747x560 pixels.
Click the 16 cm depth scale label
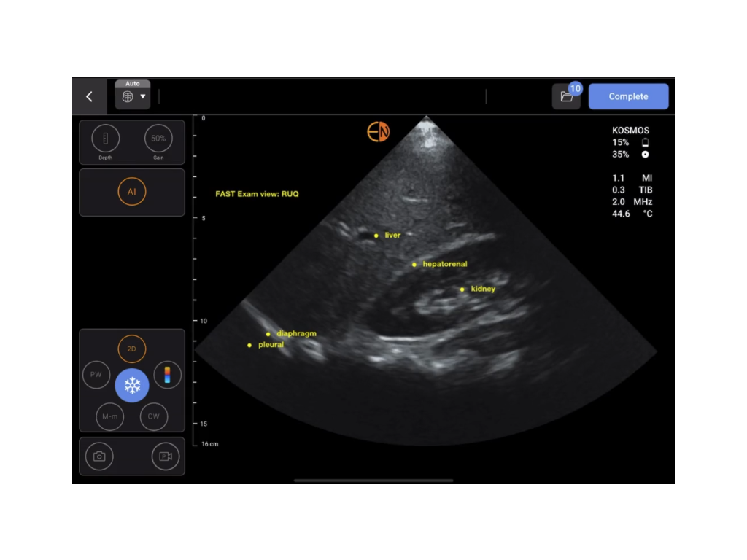point(209,444)
